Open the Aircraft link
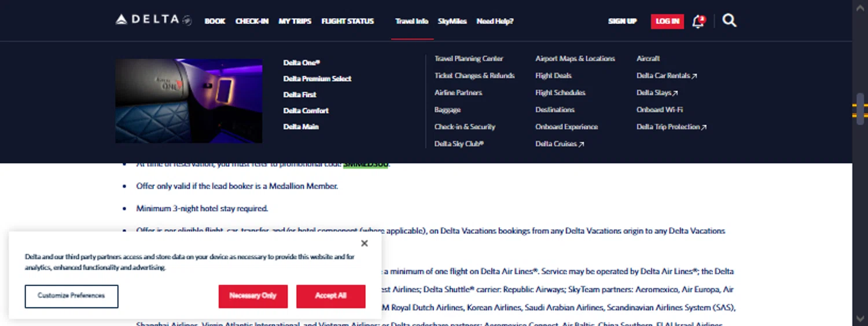This screenshot has width=868, height=326. click(648, 58)
